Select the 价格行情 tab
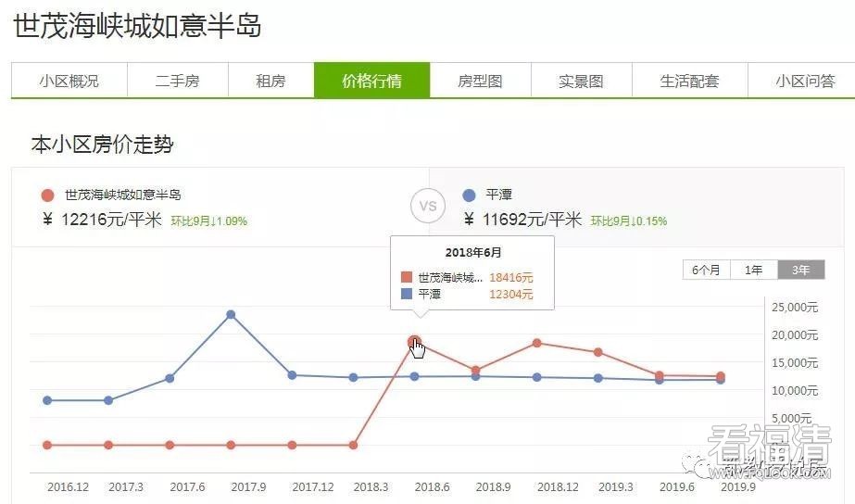The image size is (855, 504). (371, 81)
